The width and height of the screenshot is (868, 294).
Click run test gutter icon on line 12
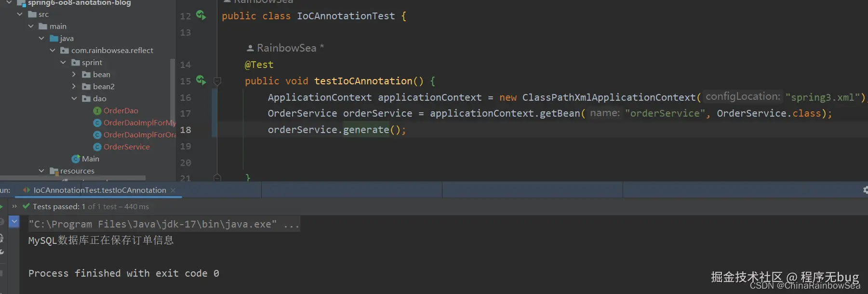click(201, 15)
